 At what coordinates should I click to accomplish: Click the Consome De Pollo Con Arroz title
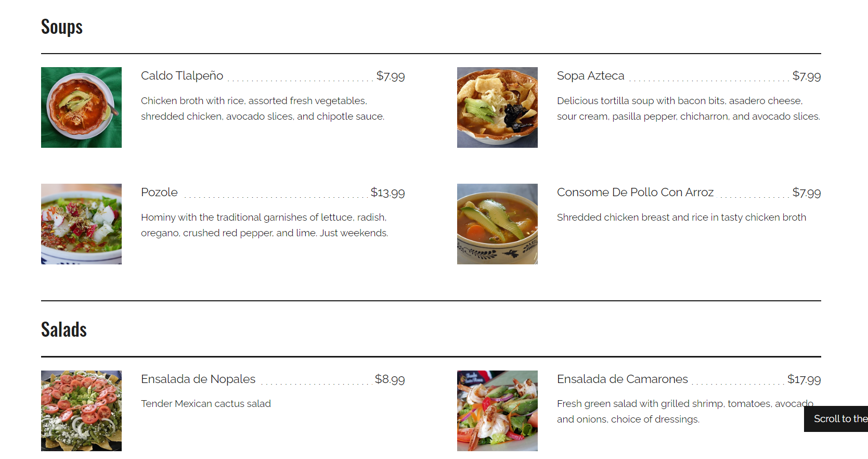coord(635,193)
